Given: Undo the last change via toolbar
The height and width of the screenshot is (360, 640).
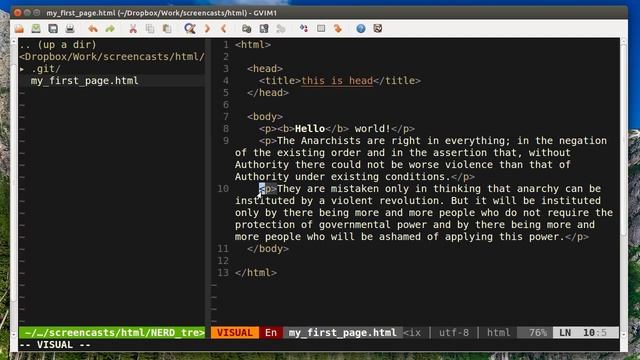Looking at the screenshot, I should coord(93,29).
